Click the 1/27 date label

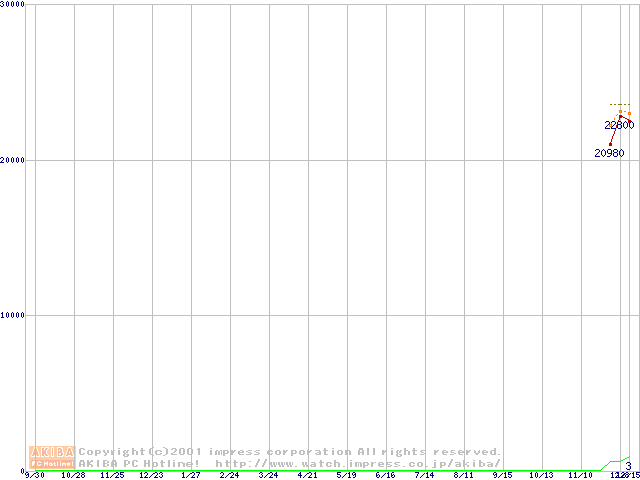tap(190, 475)
